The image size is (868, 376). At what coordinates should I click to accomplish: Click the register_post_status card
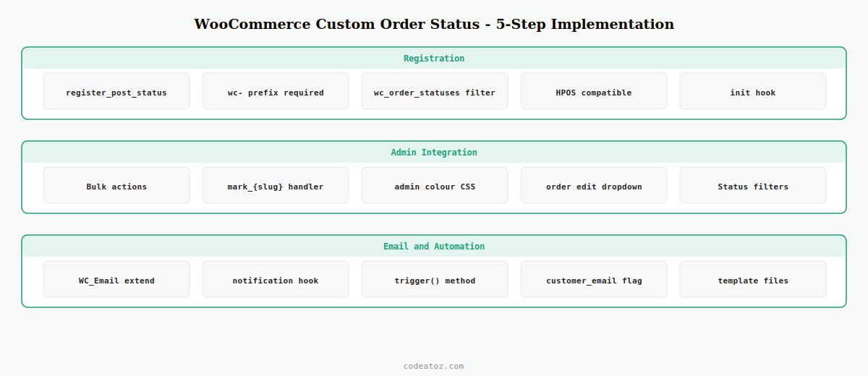point(116,91)
